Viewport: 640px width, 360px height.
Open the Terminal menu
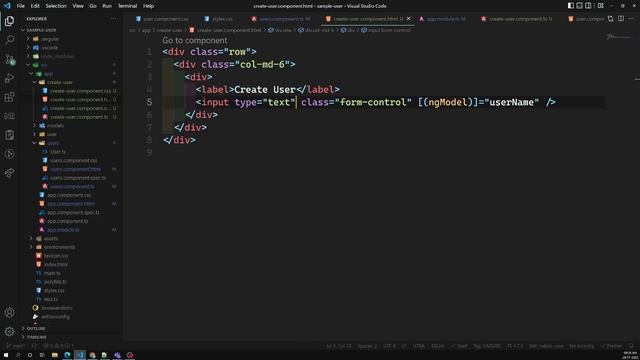point(127,6)
